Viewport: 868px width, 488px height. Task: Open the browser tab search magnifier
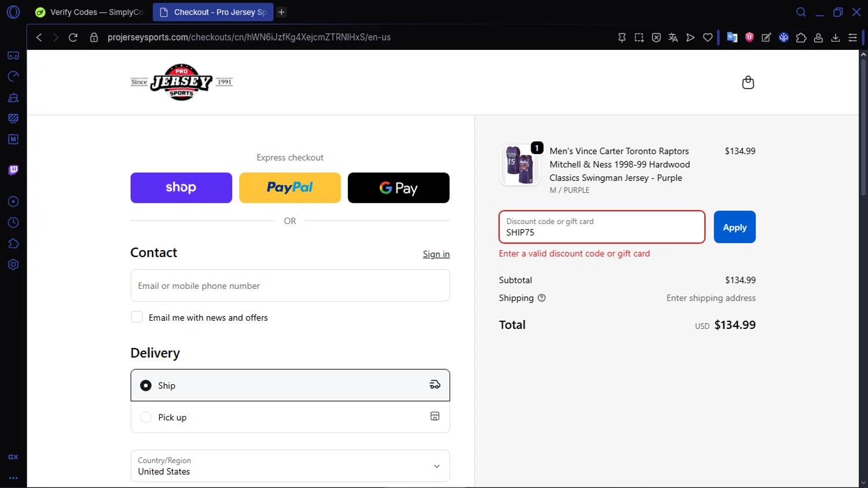[801, 12]
